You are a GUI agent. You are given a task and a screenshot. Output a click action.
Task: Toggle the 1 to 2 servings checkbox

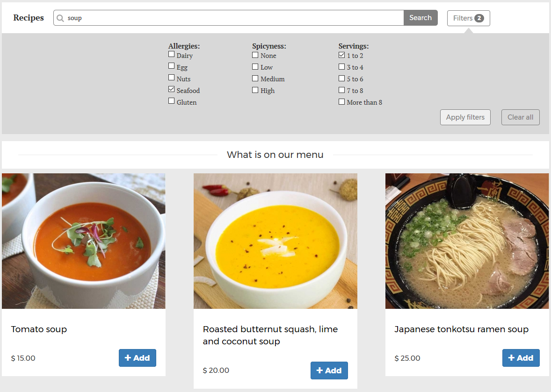pyautogui.click(x=341, y=55)
